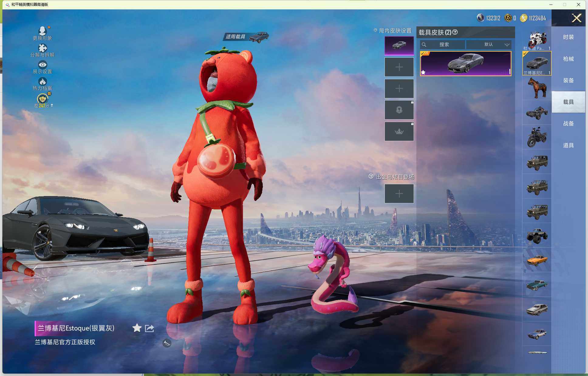Open 更换形象 character change icon
This screenshot has width=588, height=376.
tap(42, 31)
